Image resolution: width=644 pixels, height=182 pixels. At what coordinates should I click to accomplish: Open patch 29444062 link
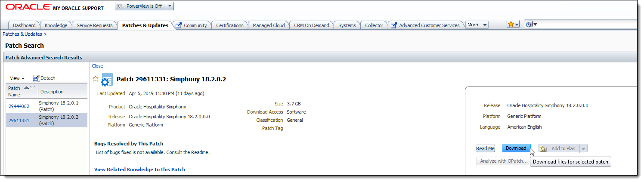[x=19, y=106]
